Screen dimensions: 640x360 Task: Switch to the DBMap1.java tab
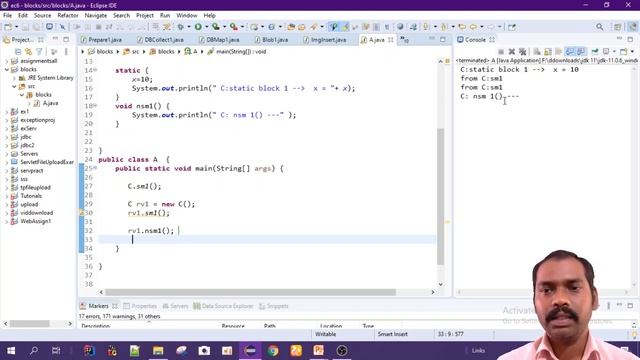(219, 40)
